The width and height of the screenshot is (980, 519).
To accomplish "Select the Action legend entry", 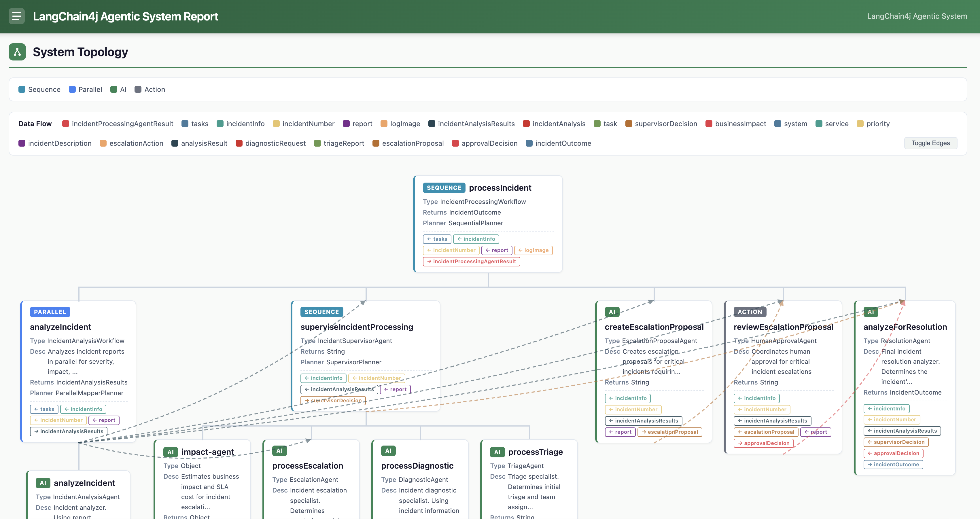I will [x=150, y=89].
